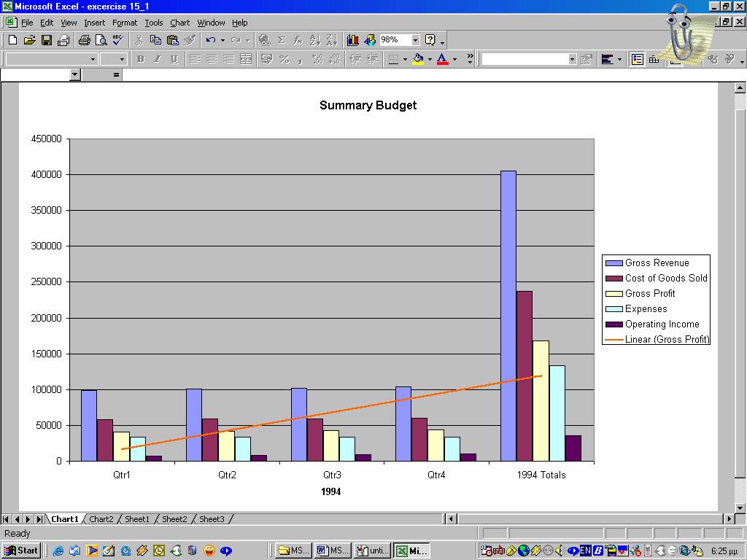This screenshot has height=560, width=747.
Task: Open the Insert menu
Action: pos(94,23)
